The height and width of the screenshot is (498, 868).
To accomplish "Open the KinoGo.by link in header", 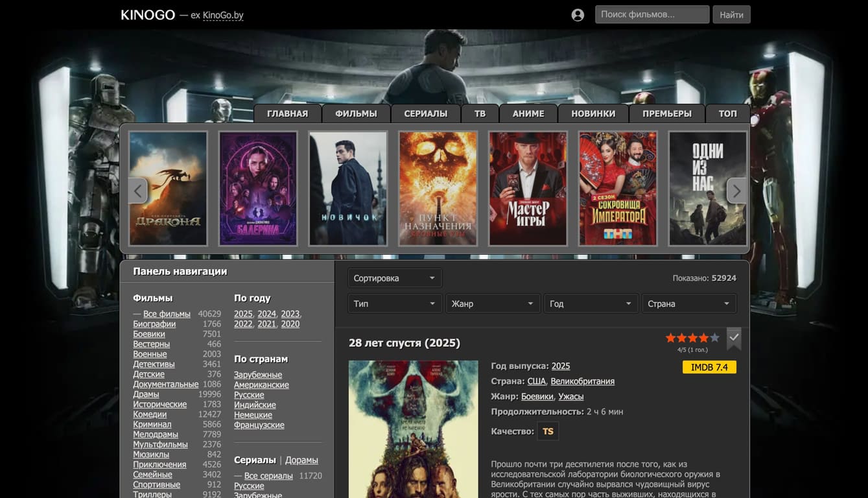I will tap(223, 15).
